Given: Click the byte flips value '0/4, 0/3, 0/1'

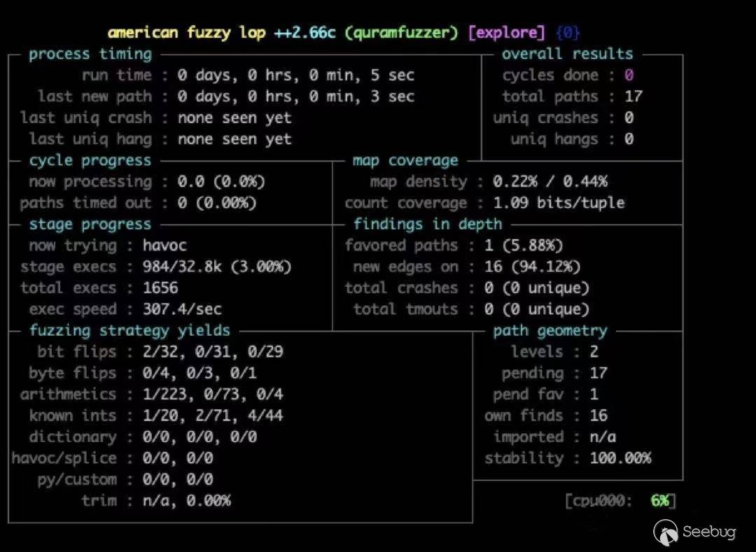Looking at the screenshot, I should (199, 373).
